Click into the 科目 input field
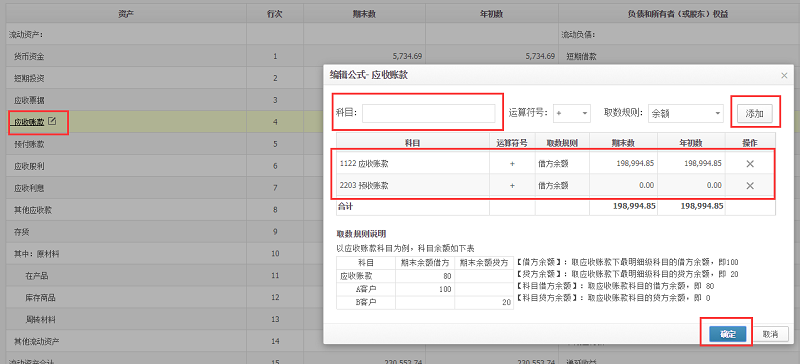 [x=429, y=113]
